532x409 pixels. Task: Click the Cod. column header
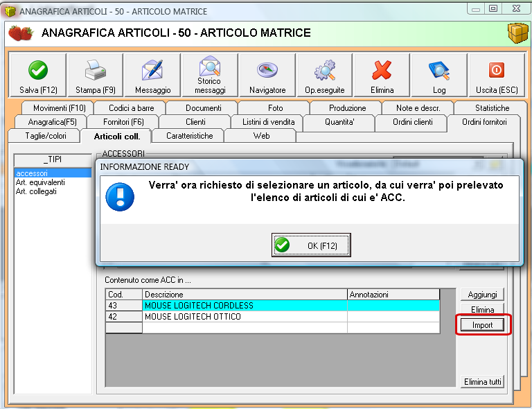(x=124, y=295)
